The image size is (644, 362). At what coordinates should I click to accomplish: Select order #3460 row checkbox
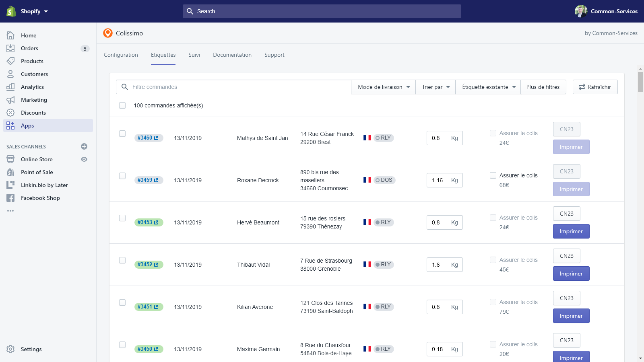pos(122,134)
